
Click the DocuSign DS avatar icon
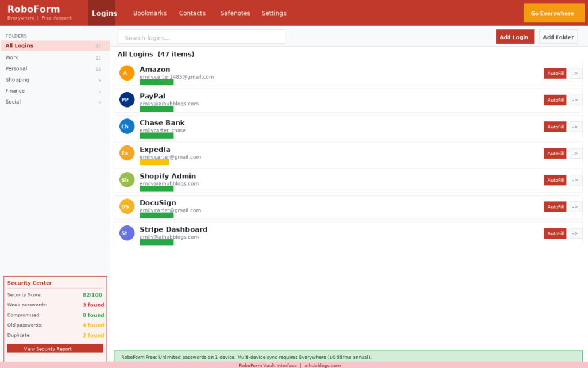127,206
